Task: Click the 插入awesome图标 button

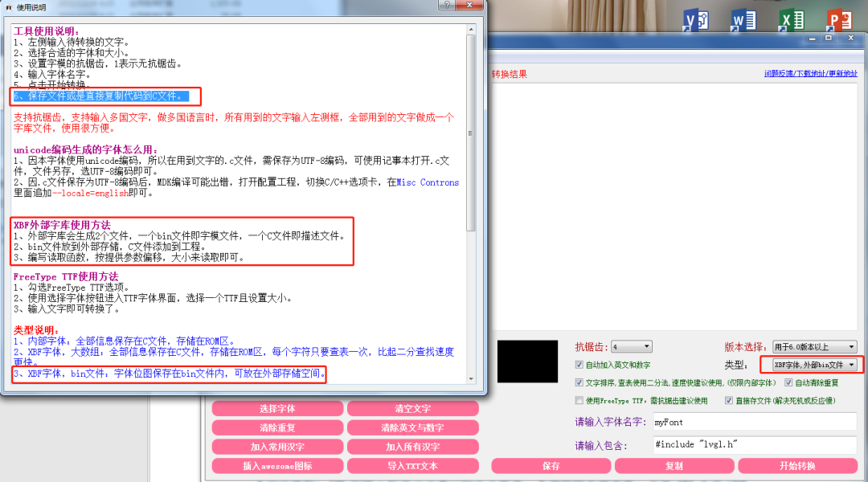Action: point(277,465)
